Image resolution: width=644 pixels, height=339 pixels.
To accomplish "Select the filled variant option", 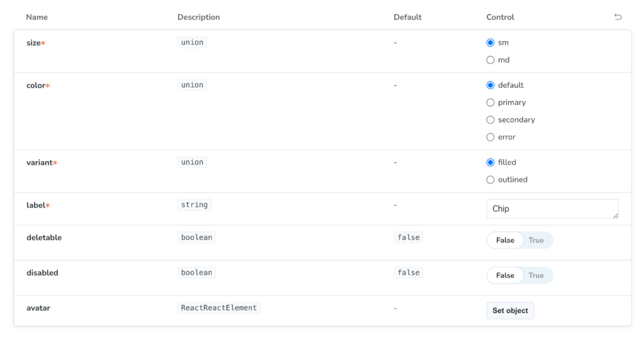I will (491, 162).
